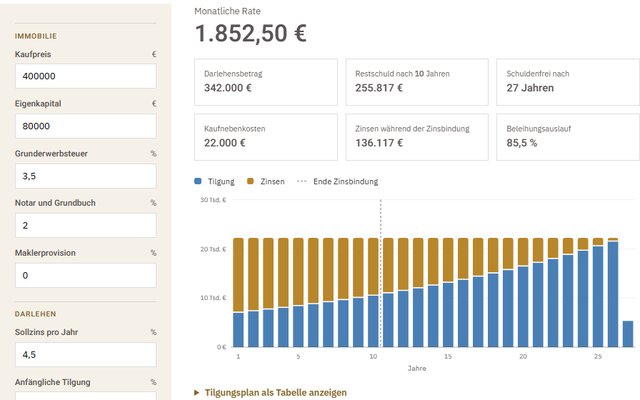Click the Anfängliche Tilgung label
Image resolution: width=640 pixels, height=400 pixels.
53,382
